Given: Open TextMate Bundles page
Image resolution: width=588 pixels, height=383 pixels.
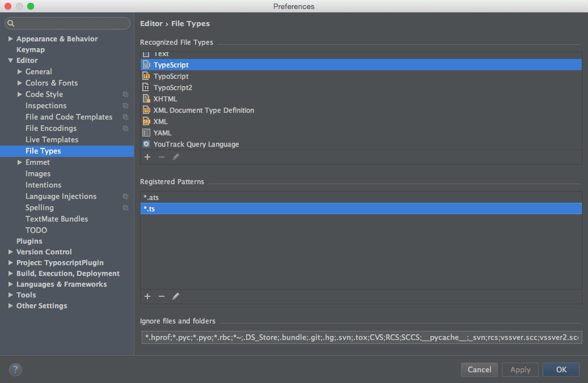Looking at the screenshot, I should (x=57, y=219).
